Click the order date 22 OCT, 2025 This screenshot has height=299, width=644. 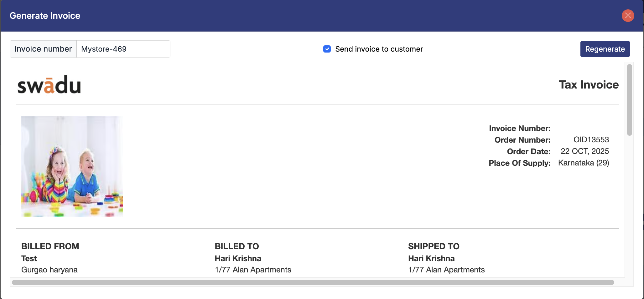click(584, 151)
